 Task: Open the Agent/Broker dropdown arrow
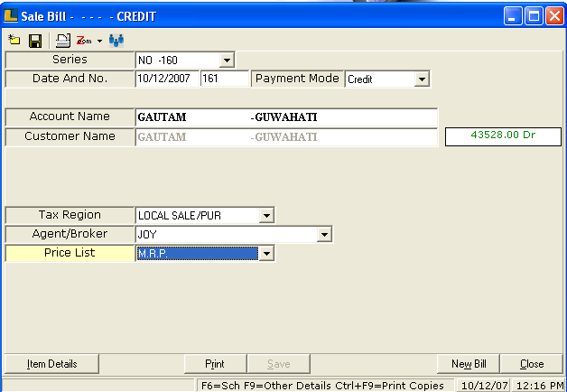tap(324, 234)
